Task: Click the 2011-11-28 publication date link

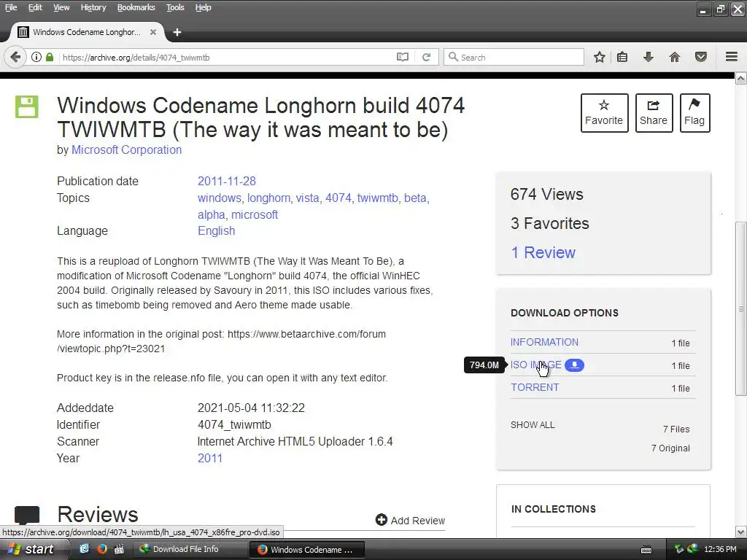Action: tap(227, 182)
